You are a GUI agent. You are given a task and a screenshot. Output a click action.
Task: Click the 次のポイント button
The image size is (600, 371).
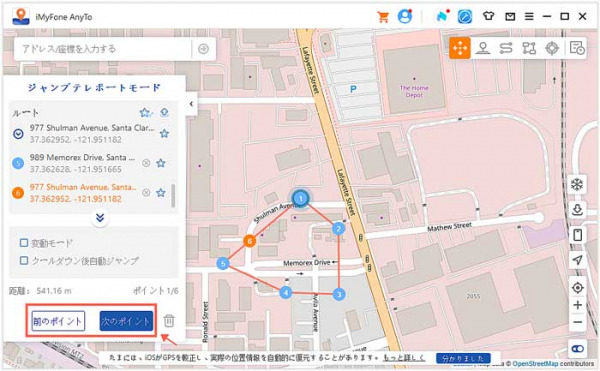coord(126,321)
